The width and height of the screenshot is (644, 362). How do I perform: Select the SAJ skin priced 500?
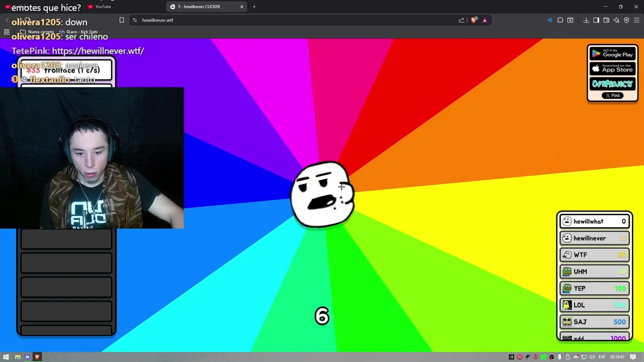pyautogui.click(x=595, y=322)
